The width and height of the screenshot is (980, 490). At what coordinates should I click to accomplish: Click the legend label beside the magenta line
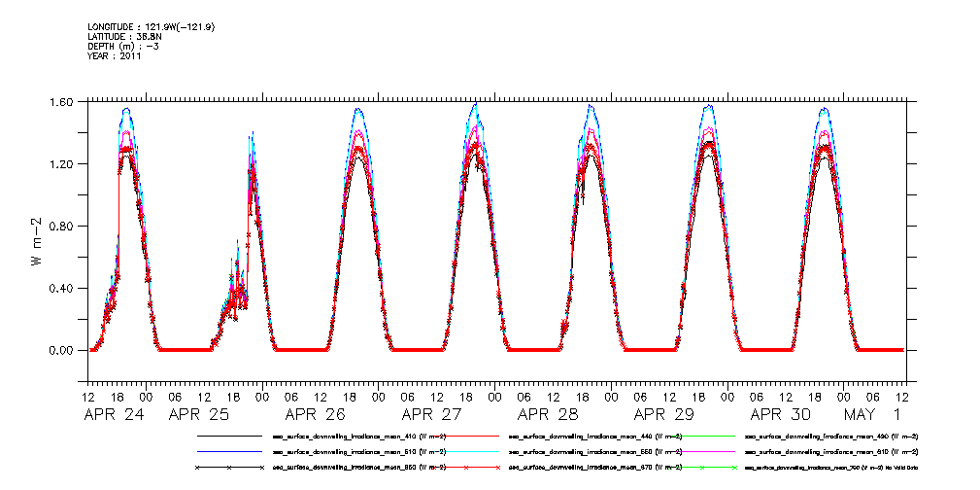831,451
